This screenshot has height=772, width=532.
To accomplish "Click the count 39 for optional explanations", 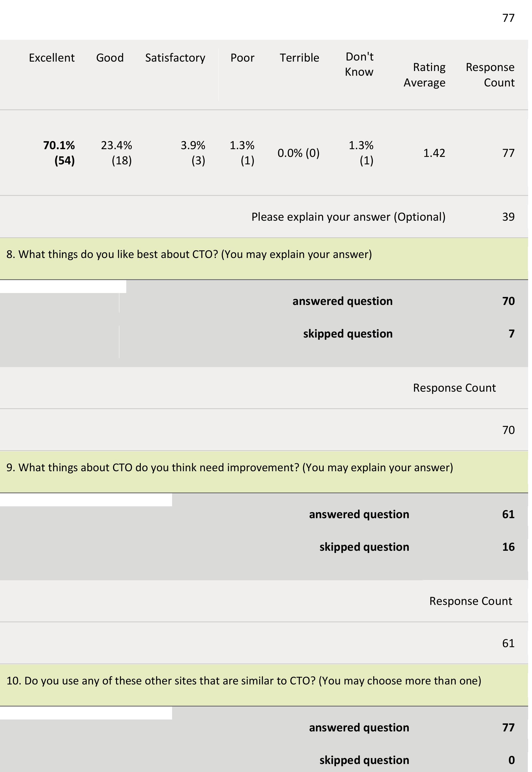I will click(508, 217).
